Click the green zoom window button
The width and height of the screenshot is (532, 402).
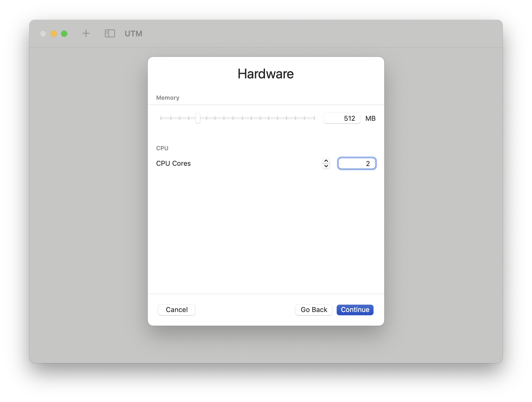click(64, 34)
